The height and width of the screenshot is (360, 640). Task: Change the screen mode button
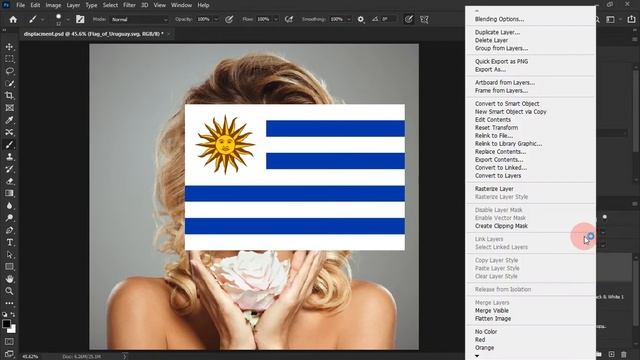click(9, 353)
